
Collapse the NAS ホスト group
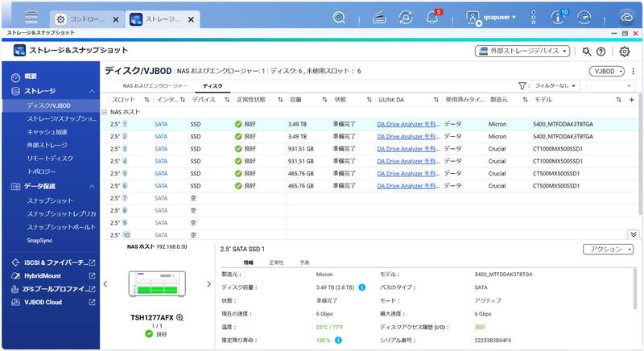pyautogui.click(x=105, y=112)
